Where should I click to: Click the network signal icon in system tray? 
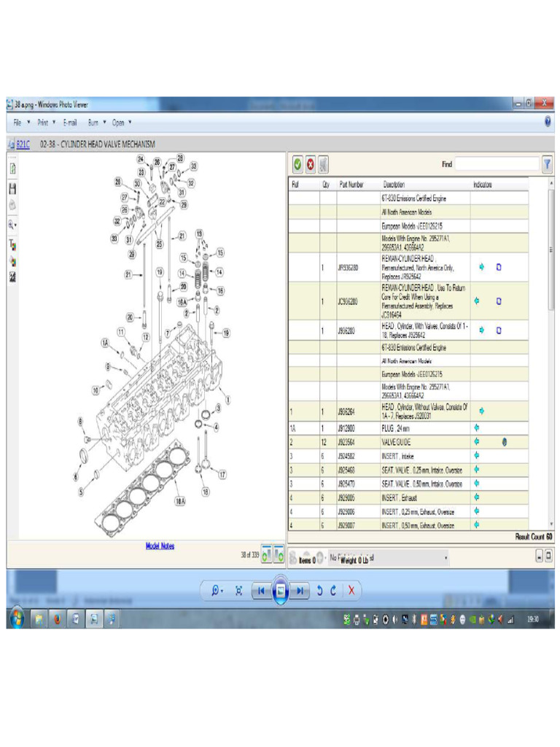point(510,619)
